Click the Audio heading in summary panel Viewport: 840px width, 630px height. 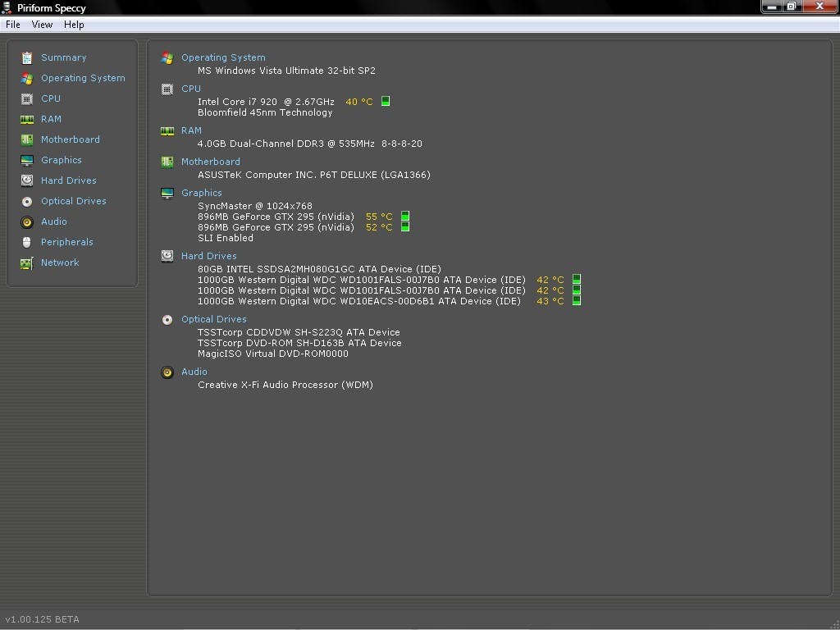pos(194,372)
